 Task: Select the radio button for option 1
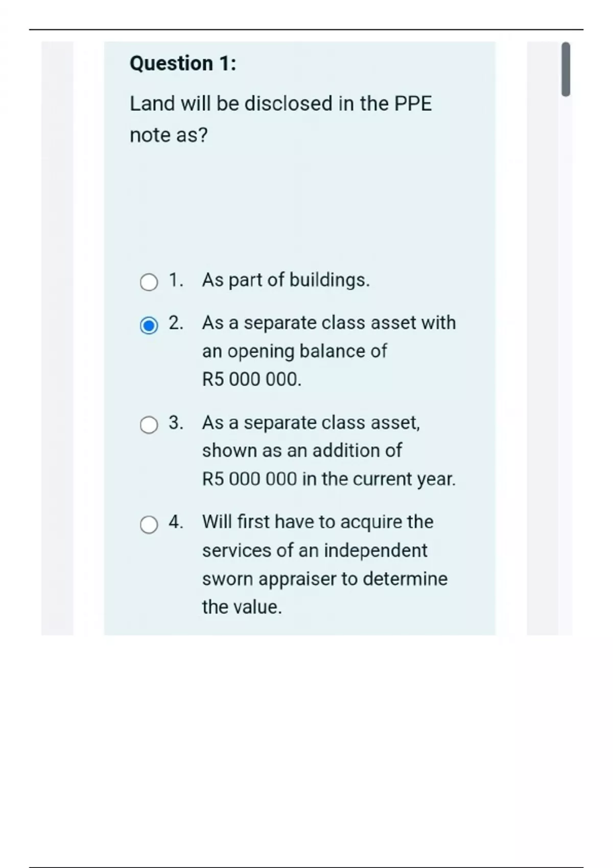[x=149, y=282]
